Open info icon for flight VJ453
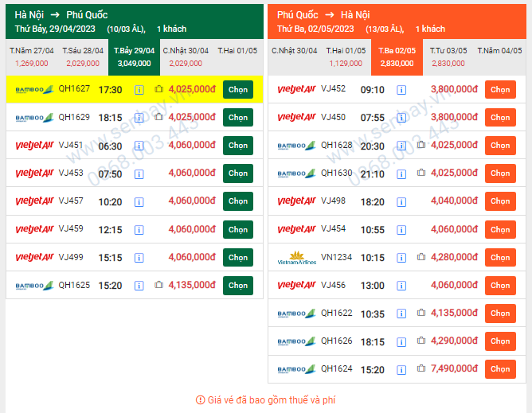This screenshot has height=413, width=532. point(139,174)
